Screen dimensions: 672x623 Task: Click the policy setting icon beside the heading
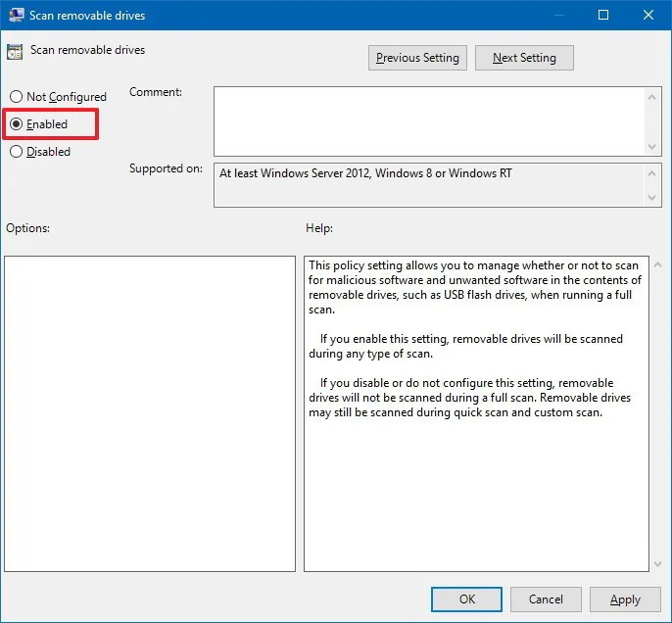tap(15, 52)
